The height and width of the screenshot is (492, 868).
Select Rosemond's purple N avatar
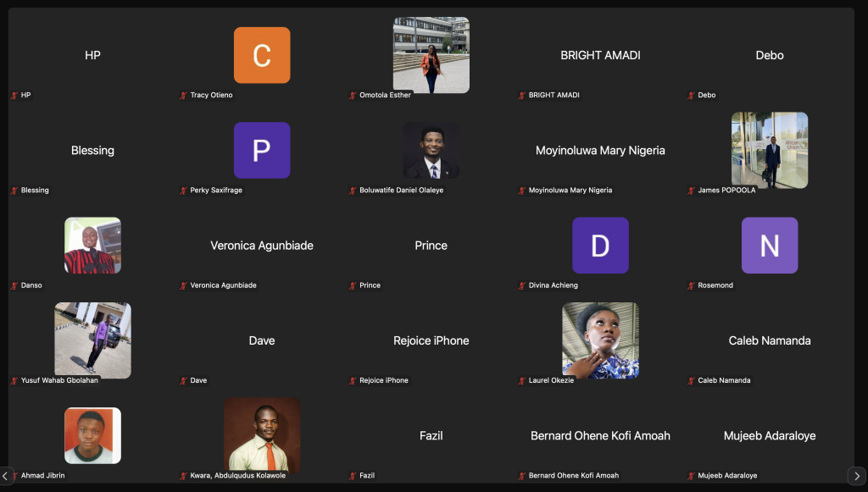(770, 246)
